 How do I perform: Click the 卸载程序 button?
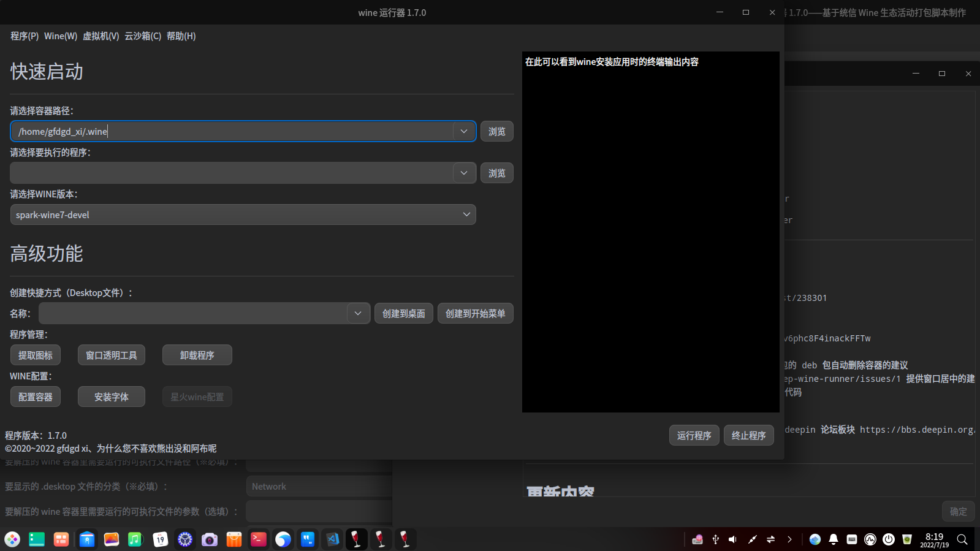197,355
